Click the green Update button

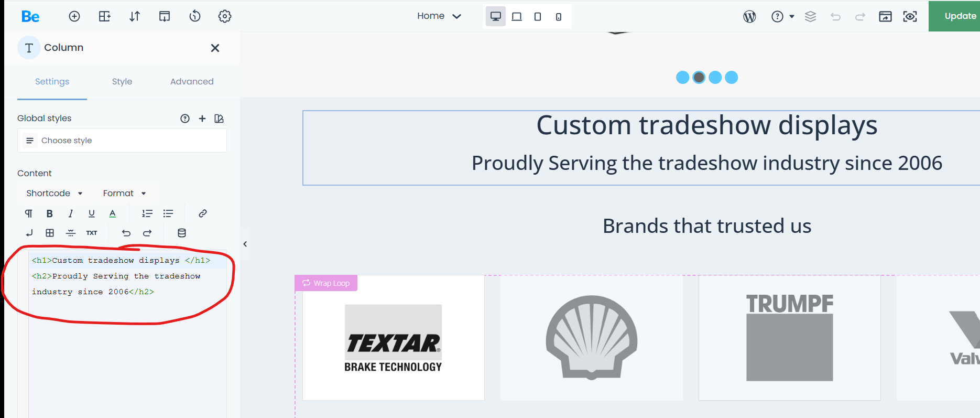click(954, 16)
